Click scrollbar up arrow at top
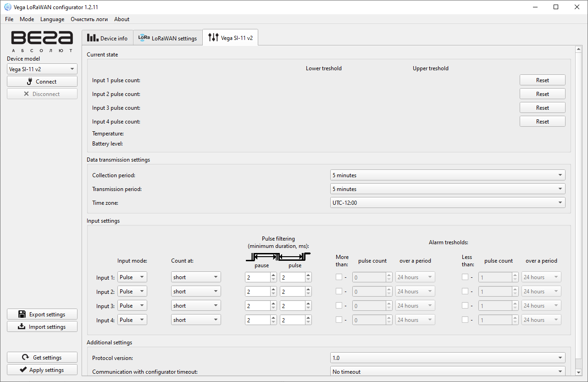The width and height of the screenshot is (588, 382). tap(578, 49)
